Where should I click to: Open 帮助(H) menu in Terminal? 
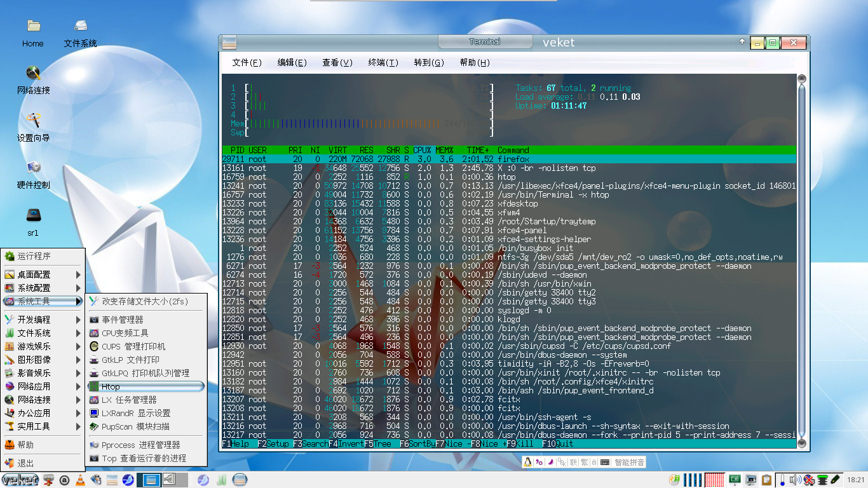tap(475, 62)
